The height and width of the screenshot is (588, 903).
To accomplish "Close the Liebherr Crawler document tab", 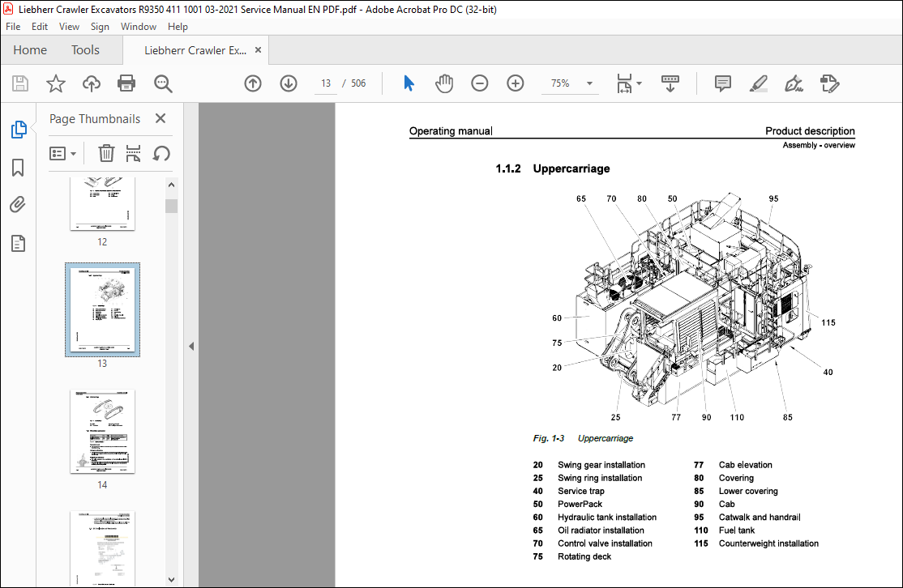I will 258,50.
